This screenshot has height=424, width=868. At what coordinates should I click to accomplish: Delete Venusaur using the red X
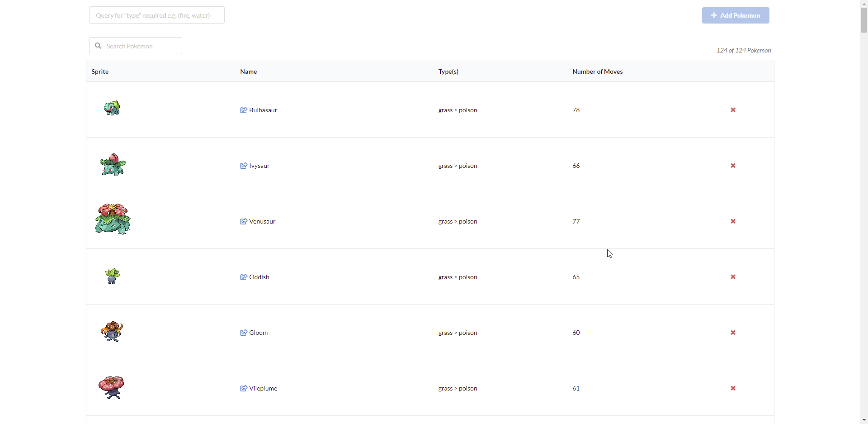pyautogui.click(x=732, y=221)
